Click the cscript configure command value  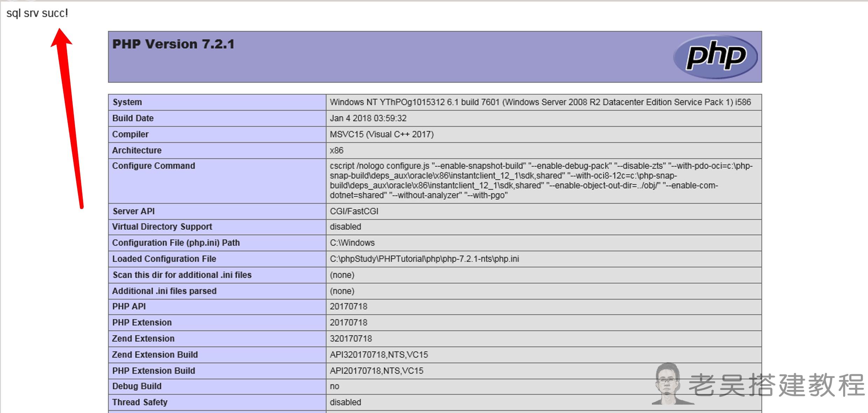(x=541, y=181)
